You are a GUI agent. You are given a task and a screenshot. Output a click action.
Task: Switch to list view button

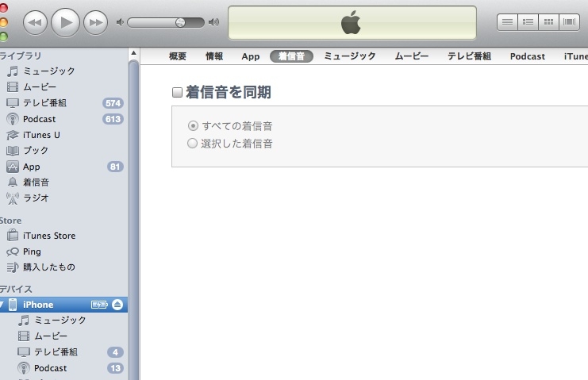(507, 22)
